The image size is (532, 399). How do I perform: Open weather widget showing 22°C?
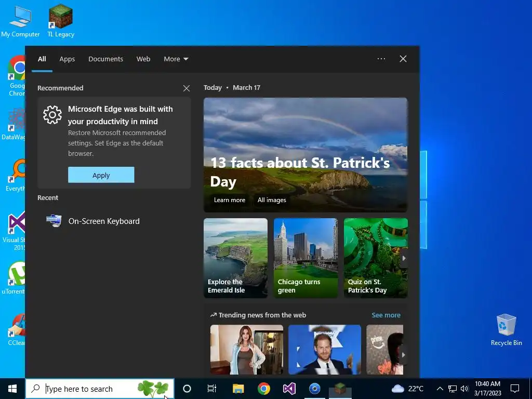408,389
